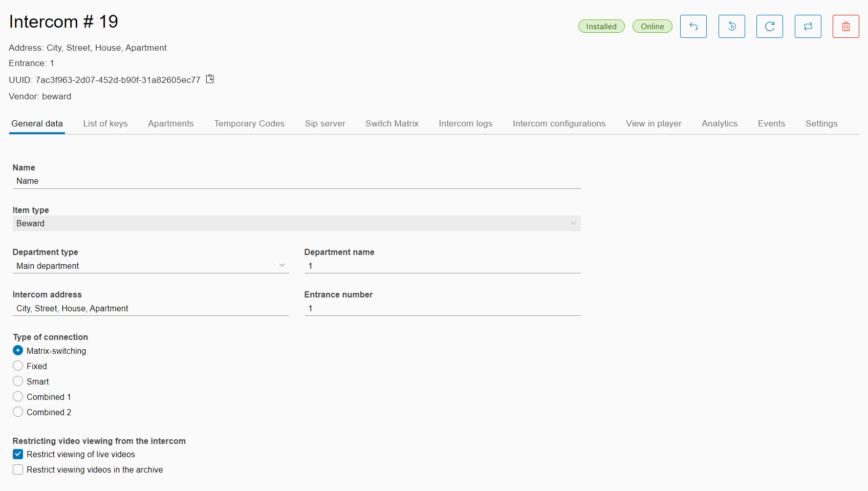
Task: Copy the UUID with the clipboard icon
Action: 210,79
